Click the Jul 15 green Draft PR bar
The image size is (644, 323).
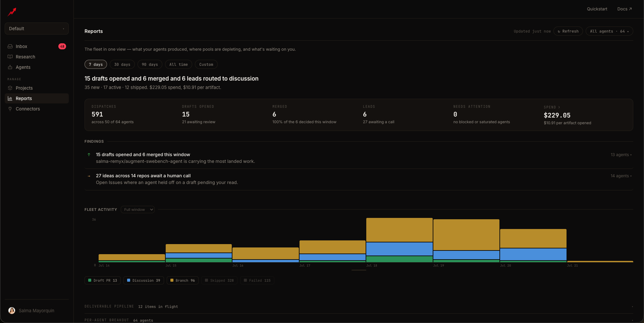(199, 260)
